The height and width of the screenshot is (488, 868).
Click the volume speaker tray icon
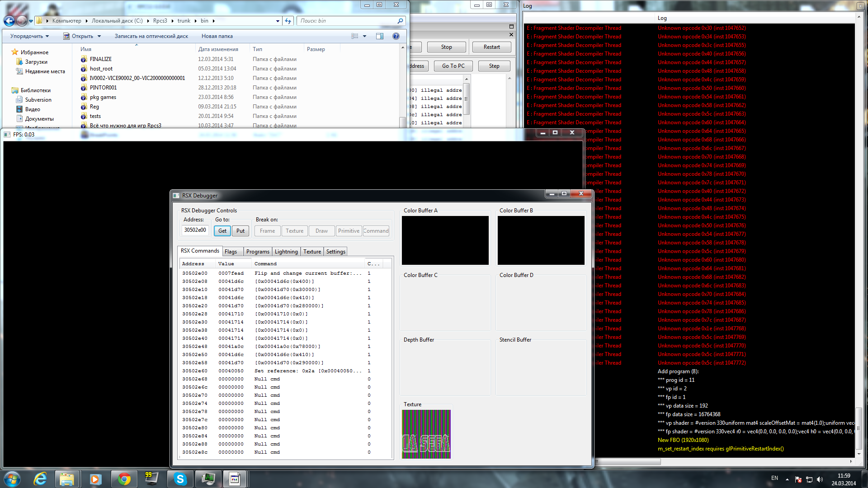click(820, 479)
